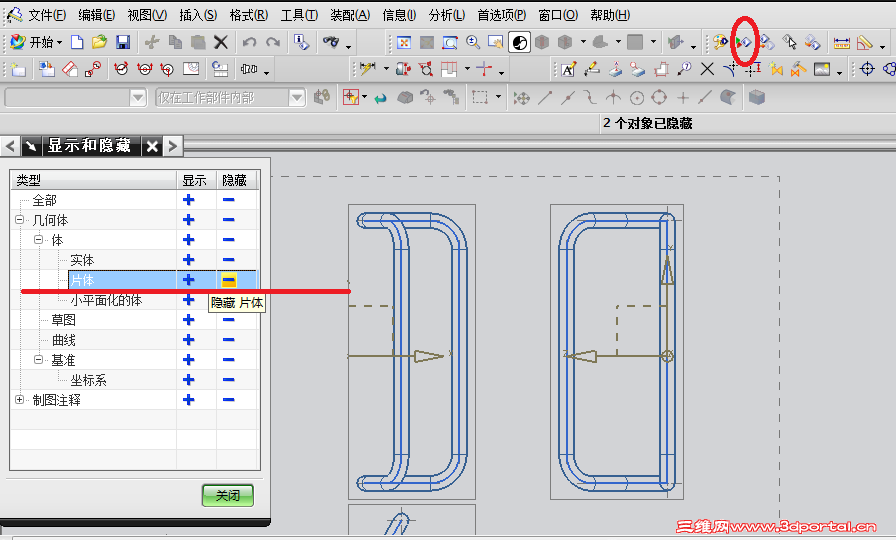Collapse the 体 tree node
This screenshot has height=540, width=896.
[x=38, y=239]
